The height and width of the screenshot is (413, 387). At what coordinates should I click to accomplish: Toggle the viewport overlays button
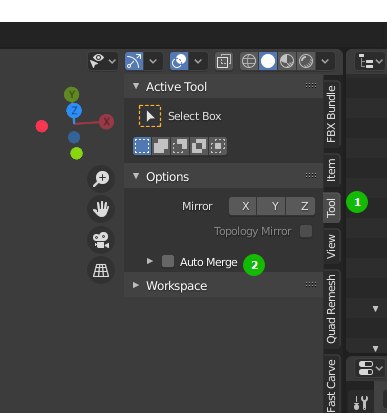pos(179,61)
